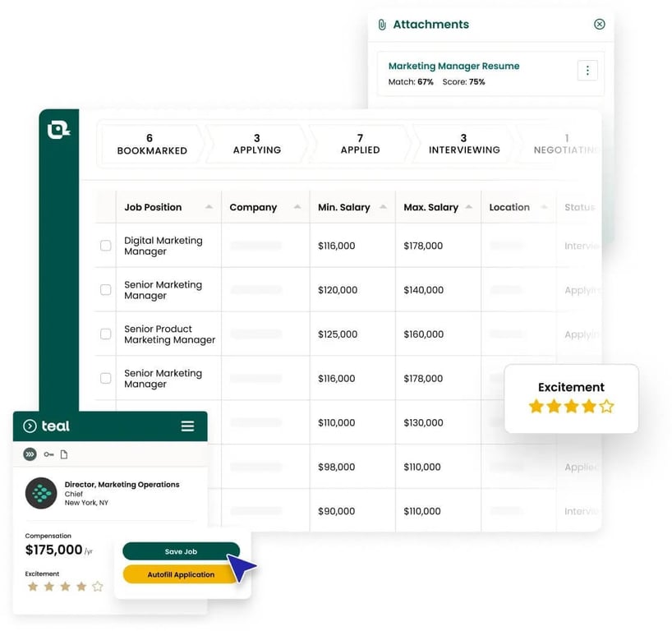Click the Save Job button
The image size is (672, 631).
(181, 551)
